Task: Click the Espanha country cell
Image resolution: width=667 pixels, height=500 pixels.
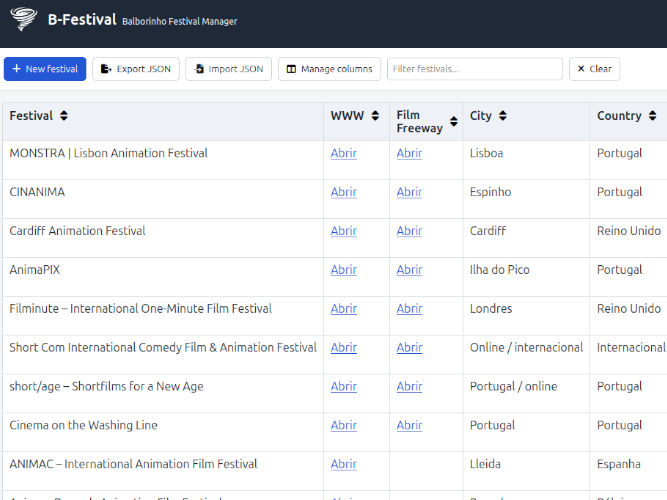Action: click(x=619, y=464)
